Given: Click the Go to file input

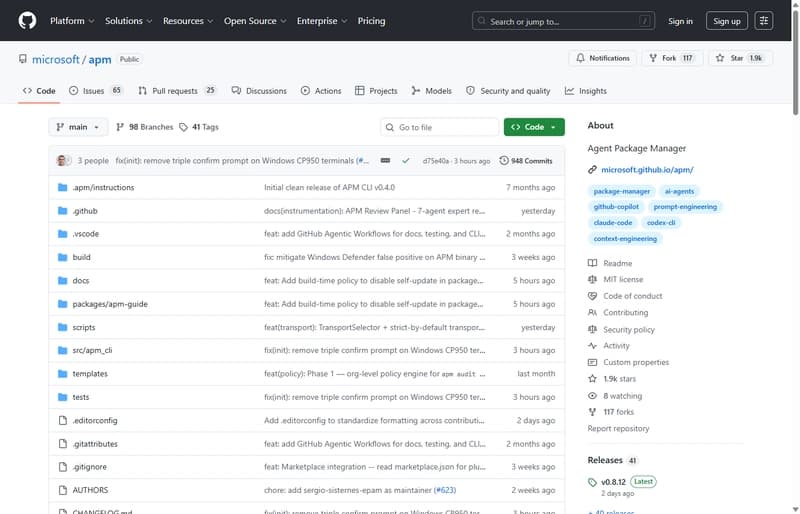Looking at the screenshot, I should (x=439, y=127).
